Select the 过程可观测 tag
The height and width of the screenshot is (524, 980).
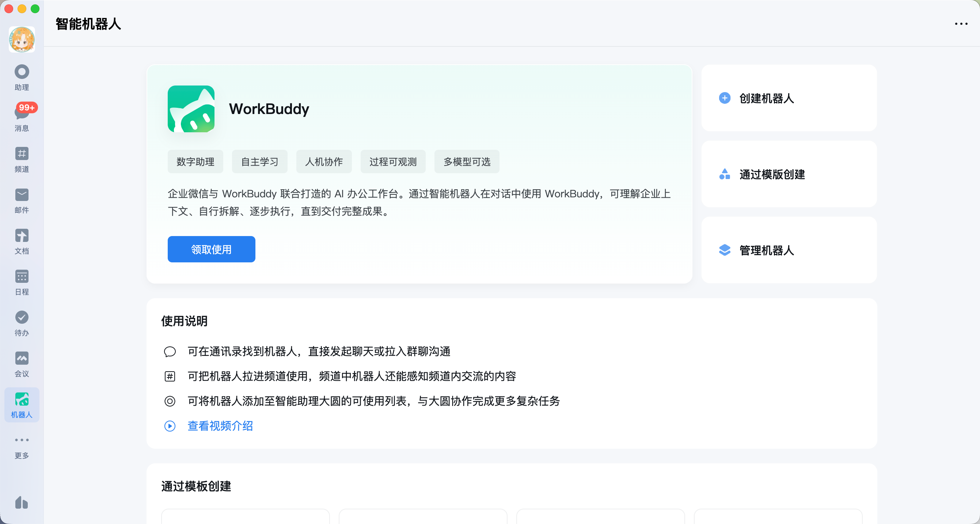pos(393,162)
